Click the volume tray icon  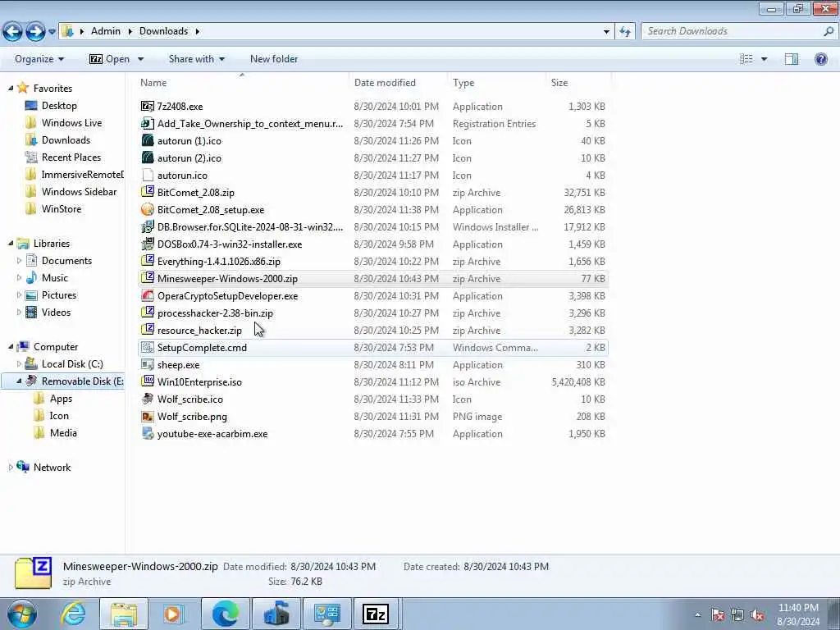[x=757, y=615]
